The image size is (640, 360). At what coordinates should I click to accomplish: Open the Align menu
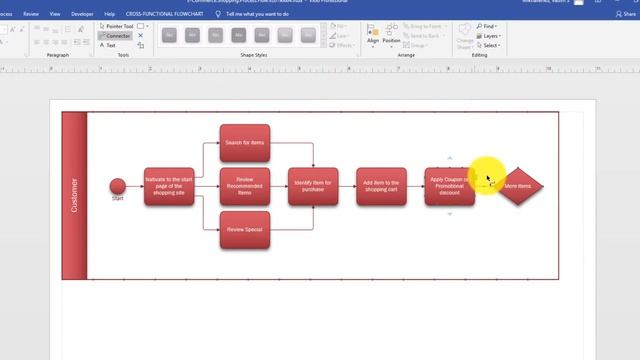(x=373, y=36)
